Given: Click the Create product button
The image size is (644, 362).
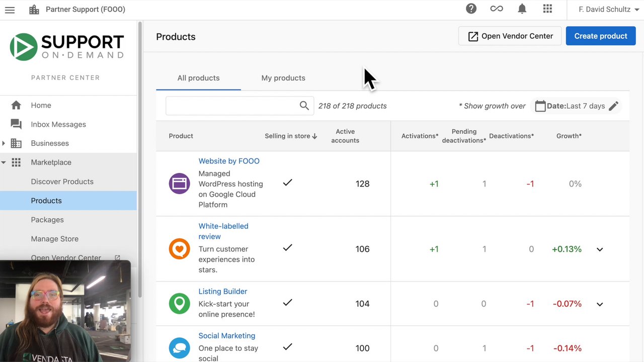Looking at the screenshot, I should coord(600,36).
